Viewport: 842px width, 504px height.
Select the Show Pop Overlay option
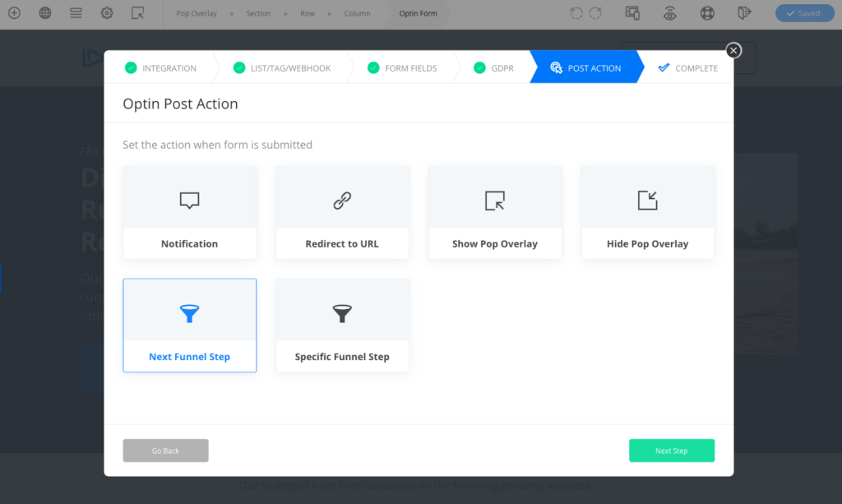pyautogui.click(x=495, y=212)
